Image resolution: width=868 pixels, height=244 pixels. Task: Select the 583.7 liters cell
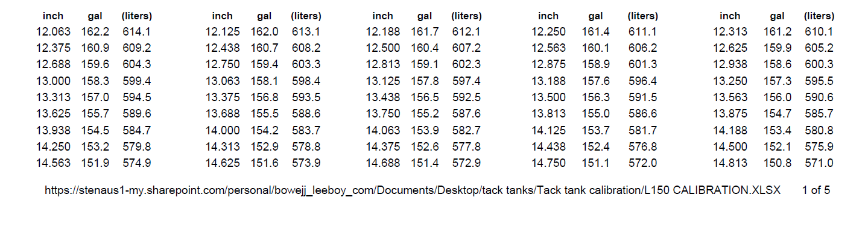[306, 130]
